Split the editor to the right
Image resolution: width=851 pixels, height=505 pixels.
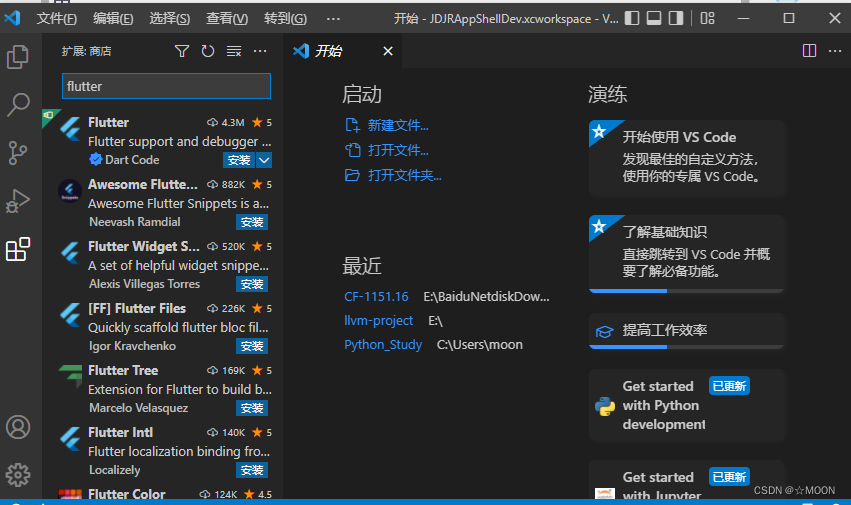(x=809, y=50)
